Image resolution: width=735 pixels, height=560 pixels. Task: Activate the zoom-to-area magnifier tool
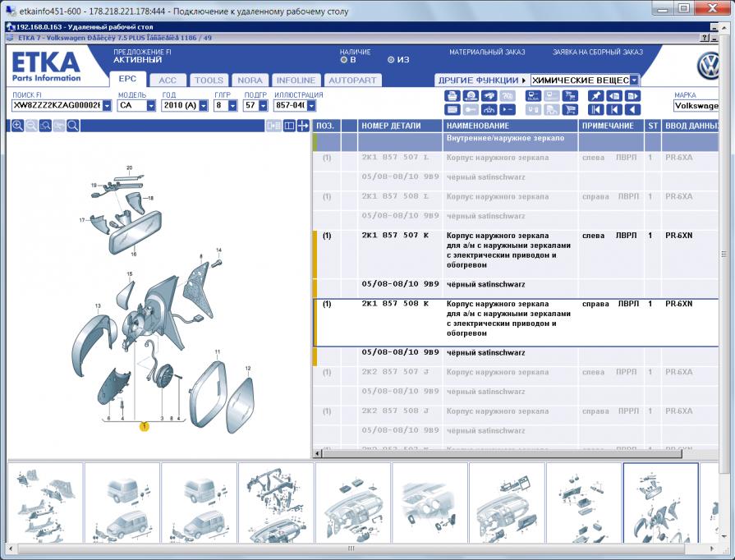point(45,126)
